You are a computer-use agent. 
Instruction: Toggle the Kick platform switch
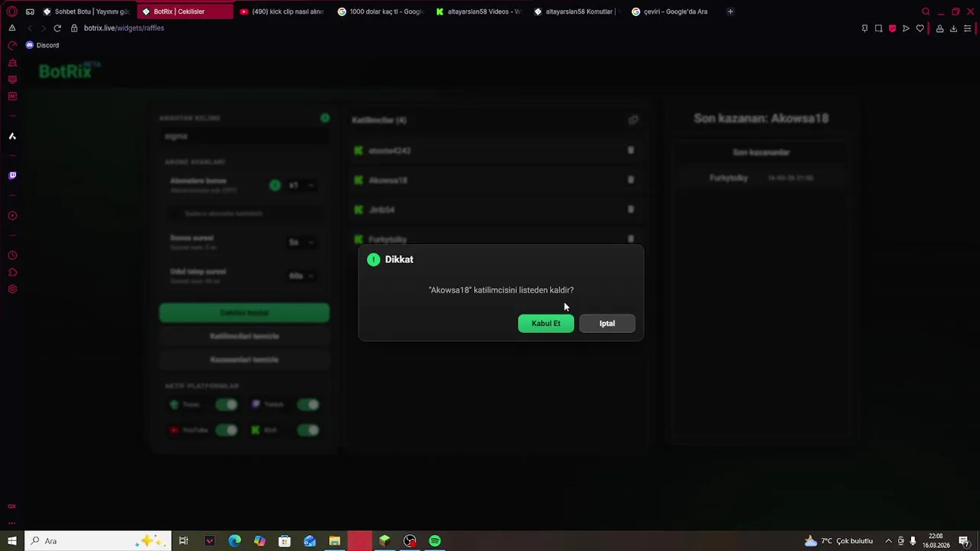308,430
